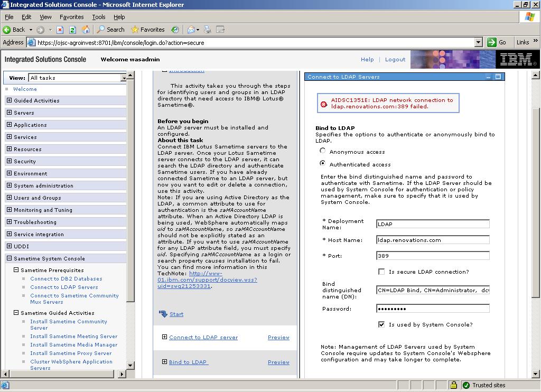
Task: Open the TechNote swg21253331 link
Action: coord(207,279)
